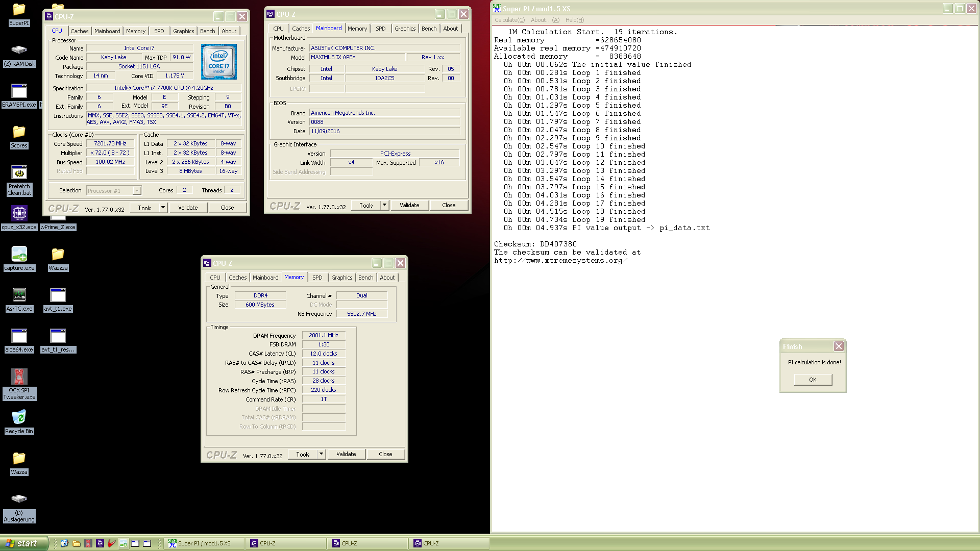Click motherboard model MAXIMUS IX APEX
The width and height of the screenshot is (980, 551).
357,57
